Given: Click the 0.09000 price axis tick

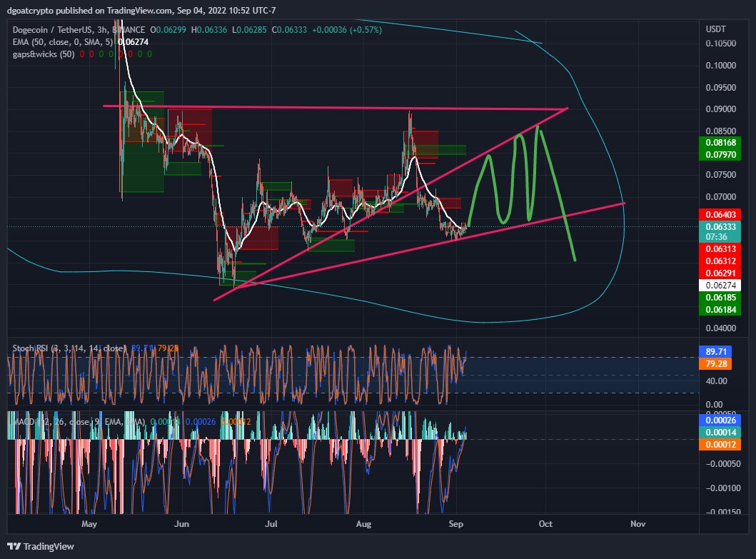Looking at the screenshot, I should click(x=720, y=109).
